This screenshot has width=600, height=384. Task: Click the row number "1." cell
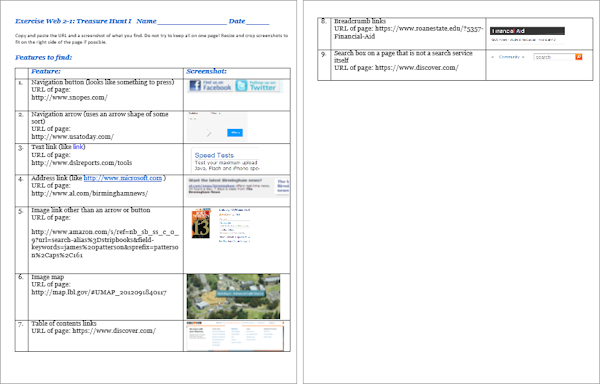pos(21,95)
